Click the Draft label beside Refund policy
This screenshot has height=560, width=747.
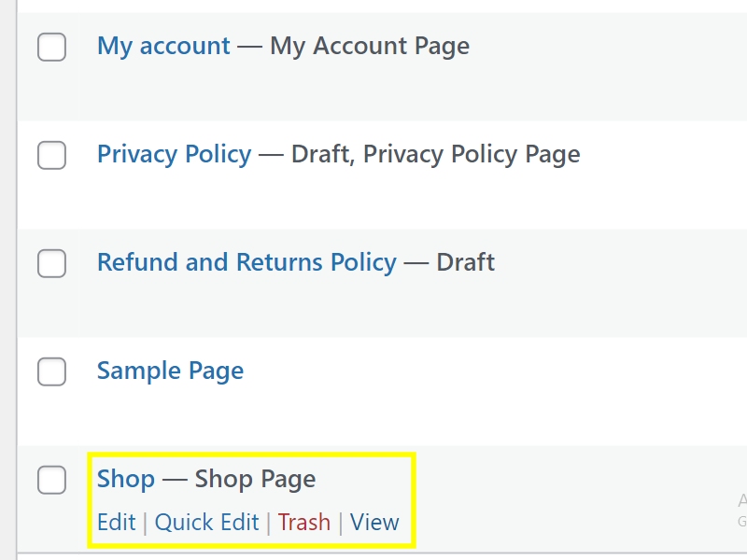[x=465, y=262]
